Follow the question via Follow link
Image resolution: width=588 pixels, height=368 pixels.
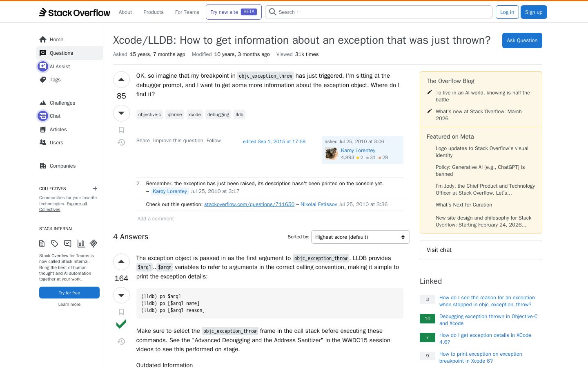[x=214, y=141]
